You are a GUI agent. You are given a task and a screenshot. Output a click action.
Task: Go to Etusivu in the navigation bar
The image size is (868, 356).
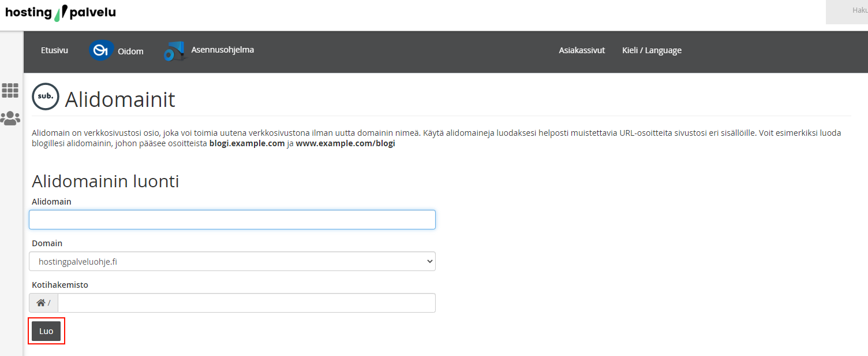pos(54,50)
